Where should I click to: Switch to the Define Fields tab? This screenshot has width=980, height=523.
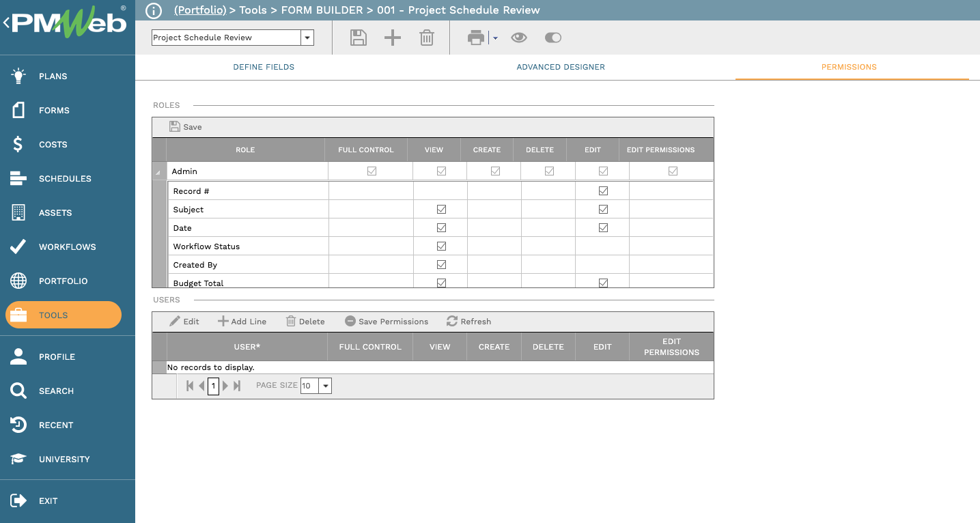(x=264, y=67)
